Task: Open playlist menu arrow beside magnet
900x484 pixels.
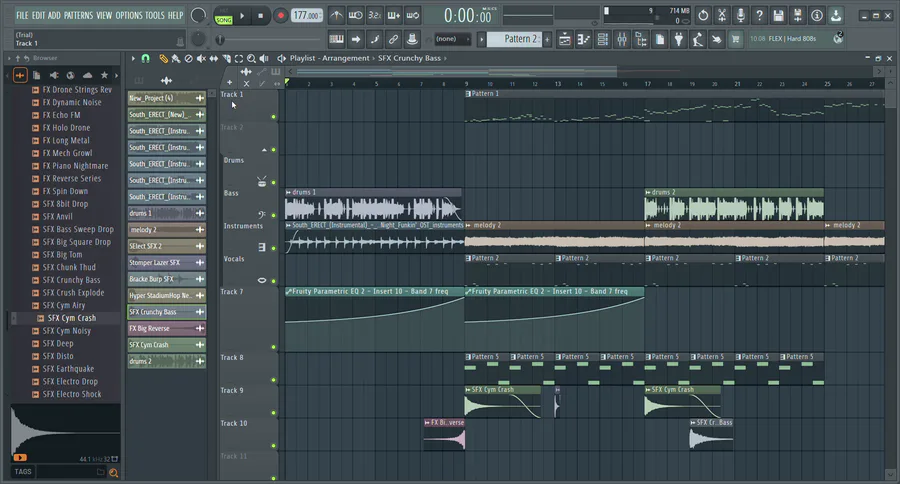Action: click(x=133, y=59)
